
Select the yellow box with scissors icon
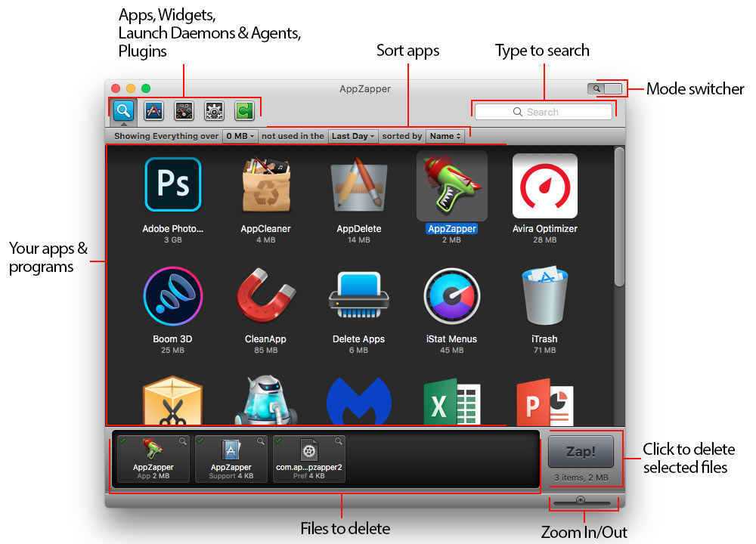click(172, 401)
